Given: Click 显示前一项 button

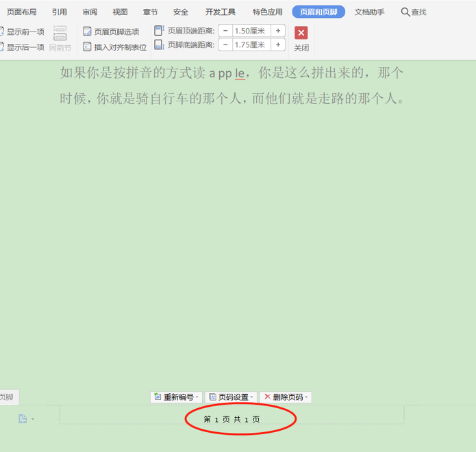Looking at the screenshot, I should (x=23, y=32).
